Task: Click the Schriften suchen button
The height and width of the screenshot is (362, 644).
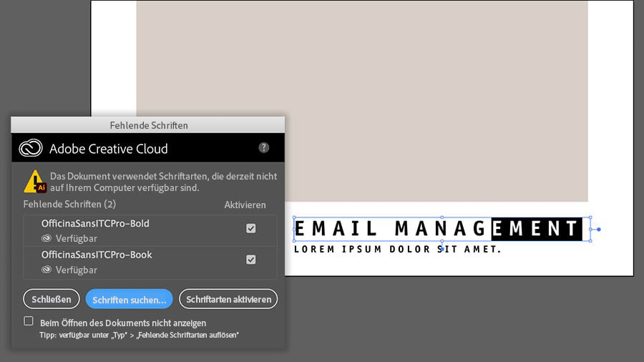Action: pos(130,299)
